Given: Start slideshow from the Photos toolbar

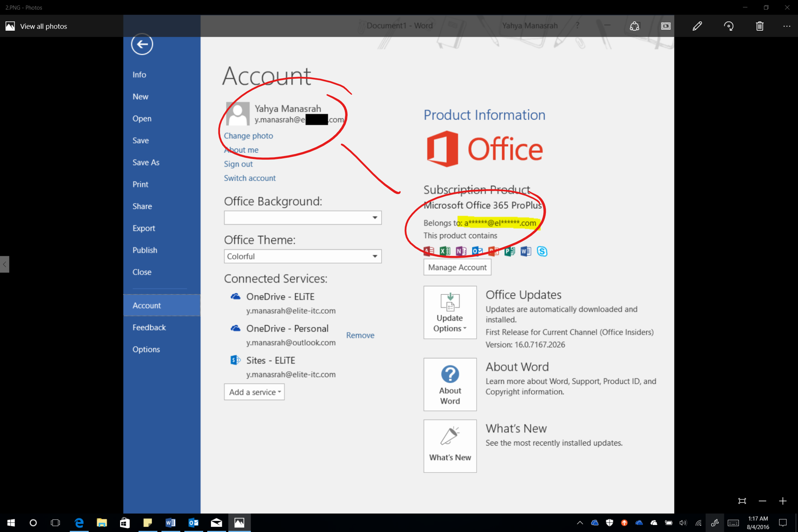Looking at the screenshot, I should 666,26.
